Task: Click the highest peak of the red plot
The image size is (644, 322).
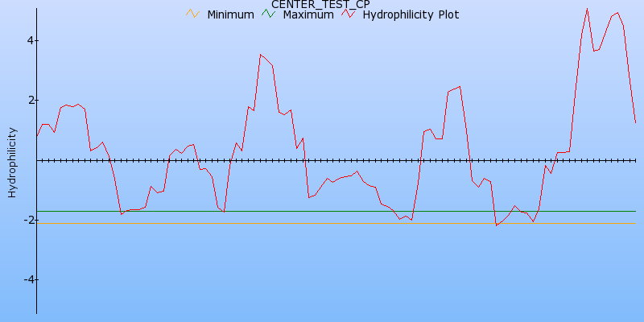Action: click(x=587, y=9)
